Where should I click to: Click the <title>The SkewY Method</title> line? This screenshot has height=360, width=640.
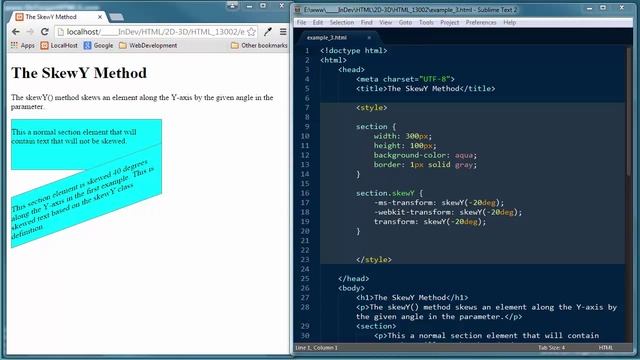[x=425, y=89]
